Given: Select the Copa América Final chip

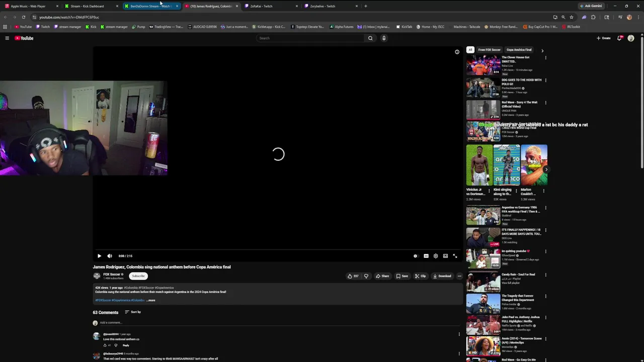Looking at the screenshot, I should point(519,50).
